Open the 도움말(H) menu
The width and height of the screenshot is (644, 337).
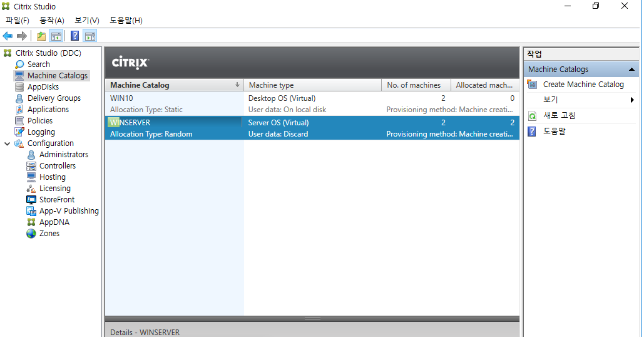click(126, 21)
